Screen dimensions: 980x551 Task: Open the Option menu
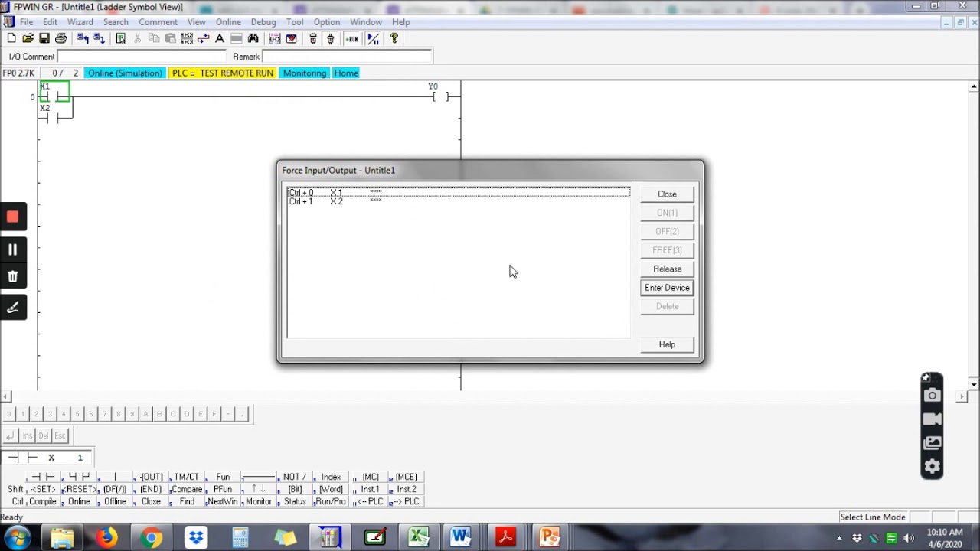pyautogui.click(x=326, y=22)
